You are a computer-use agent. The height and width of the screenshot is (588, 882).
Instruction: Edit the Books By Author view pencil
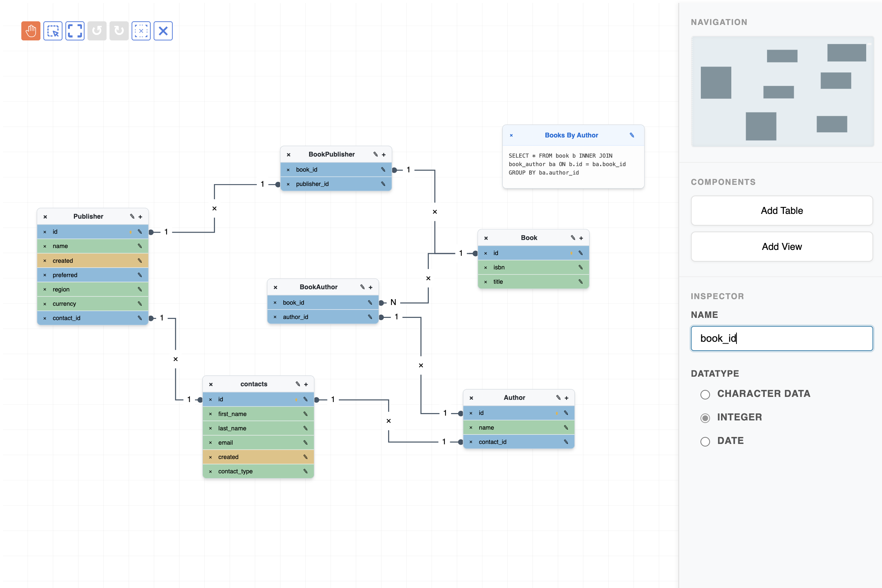[632, 135]
